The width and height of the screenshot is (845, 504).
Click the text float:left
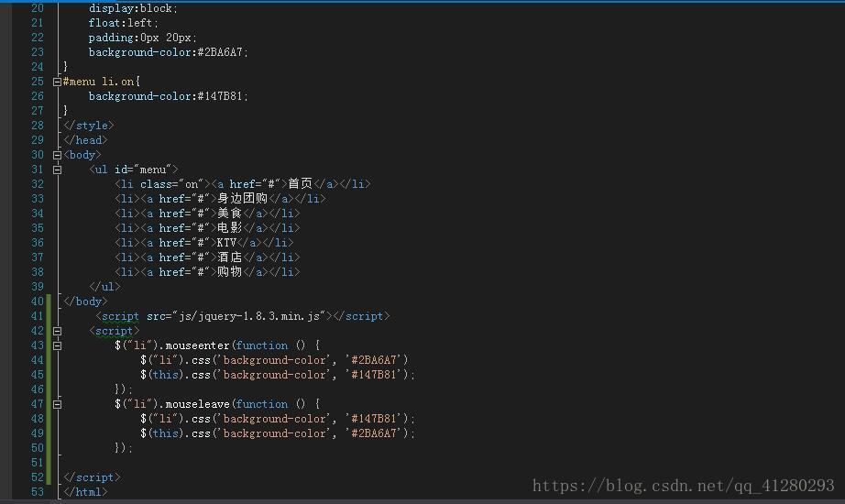click(121, 23)
